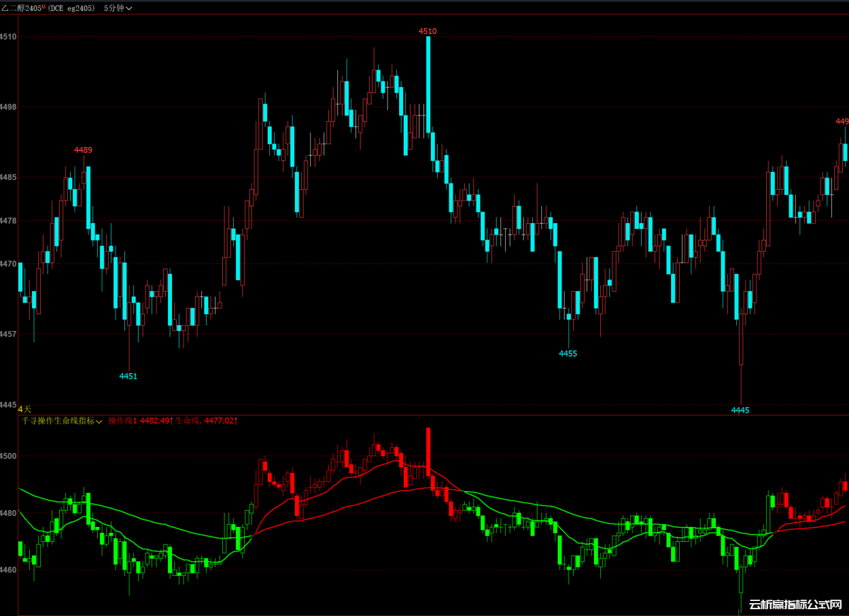
Task: Click the 4470 price axis label
Action: pos(9,264)
